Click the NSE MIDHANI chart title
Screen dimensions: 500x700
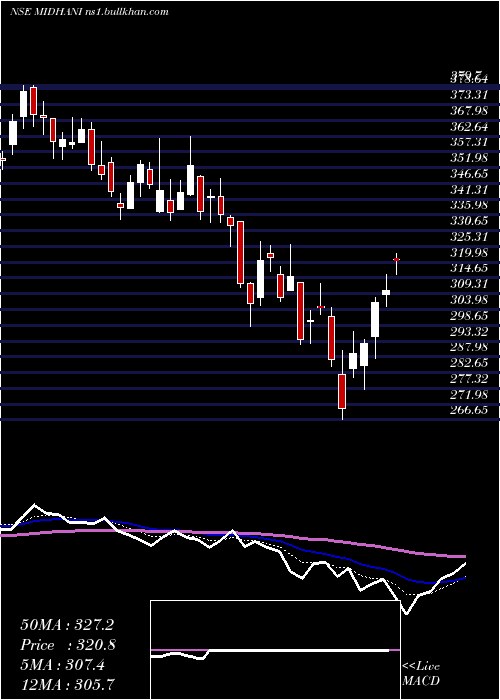tap(89, 12)
